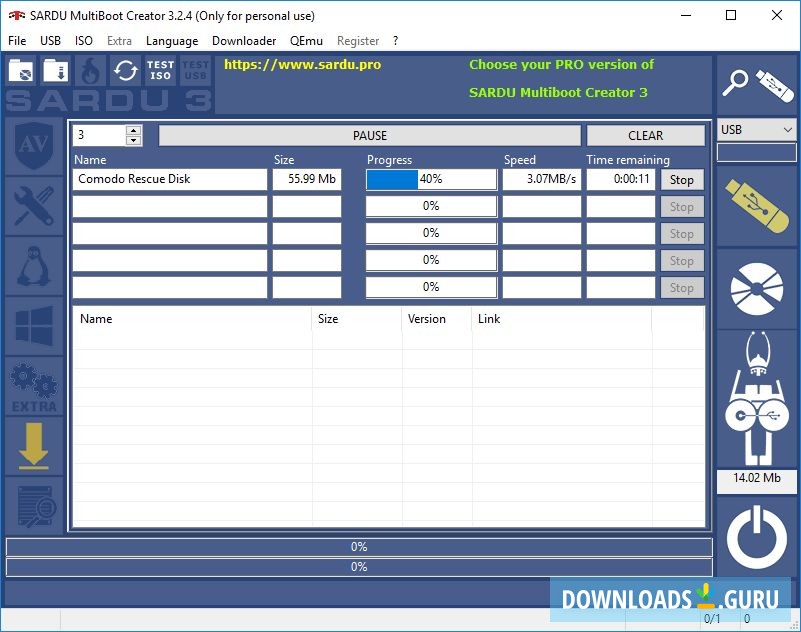This screenshot has width=801, height=632.
Task: Stop the Comodo Rescue Disk download
Action: click(681, 180)
